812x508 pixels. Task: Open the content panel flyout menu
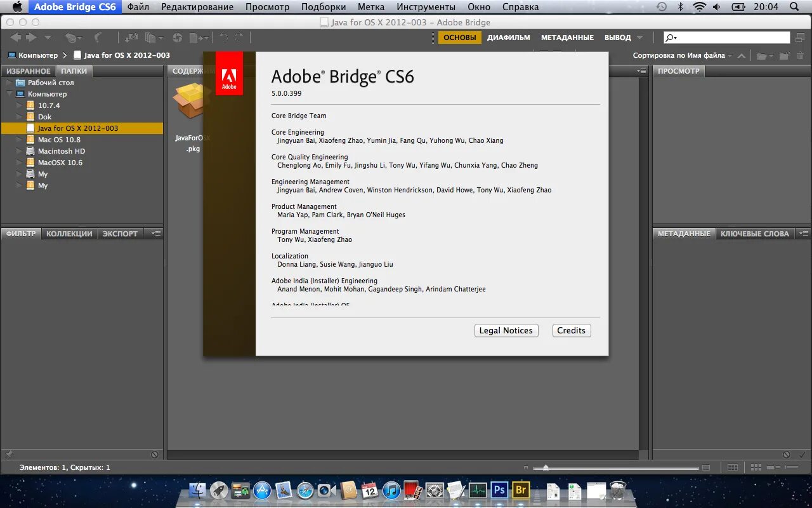pyautogui.click(x=641, y=71)
